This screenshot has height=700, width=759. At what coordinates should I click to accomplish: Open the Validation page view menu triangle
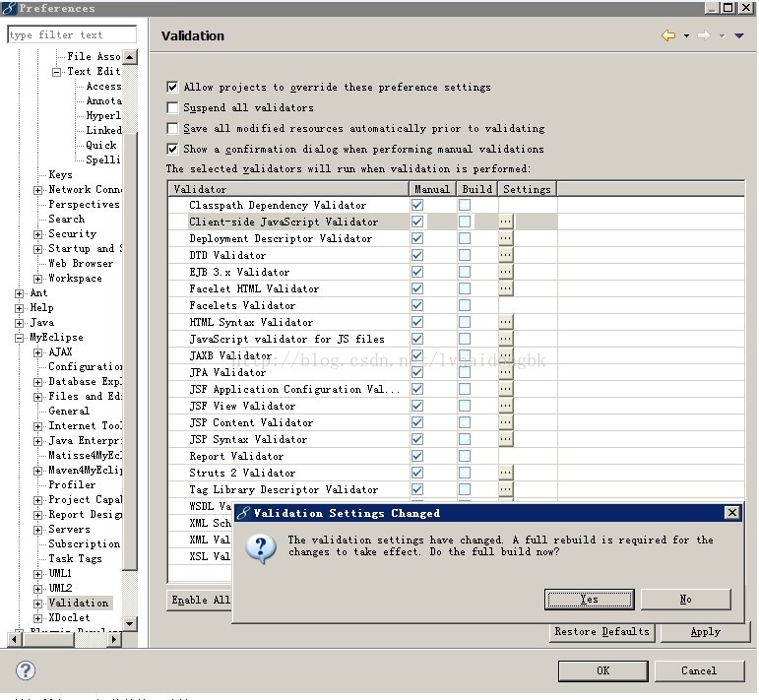click(739, 35)
